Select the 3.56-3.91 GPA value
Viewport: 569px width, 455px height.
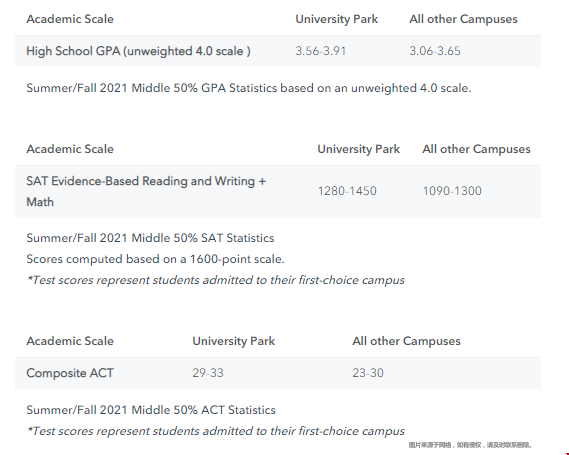pyautogui.click(x=320, y=51)
